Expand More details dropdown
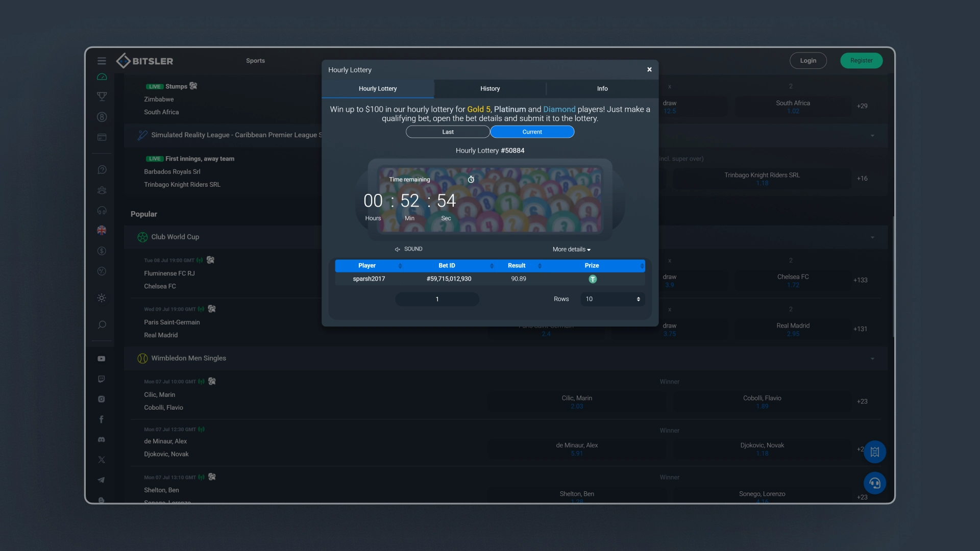Screen dimensions: 980x551 pyautogui.click(x=572, y=249)
